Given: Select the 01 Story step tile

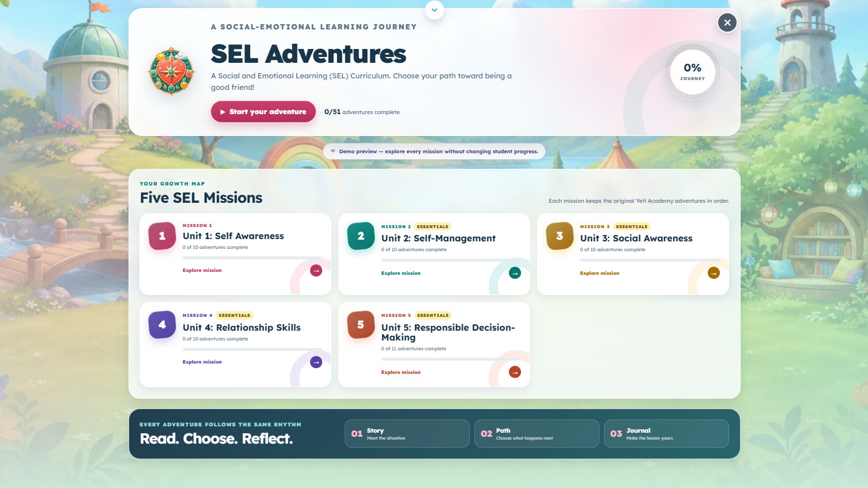Looking at the screenshot, I should [407, 433].
